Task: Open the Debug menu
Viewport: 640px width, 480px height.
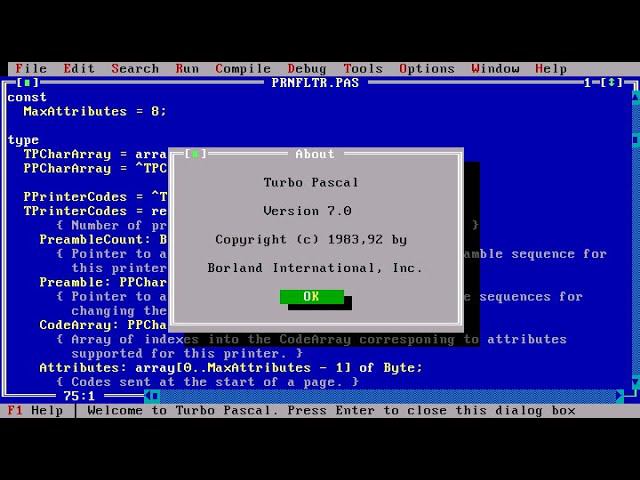Action: pyautogui.click(x=307, y=69)
